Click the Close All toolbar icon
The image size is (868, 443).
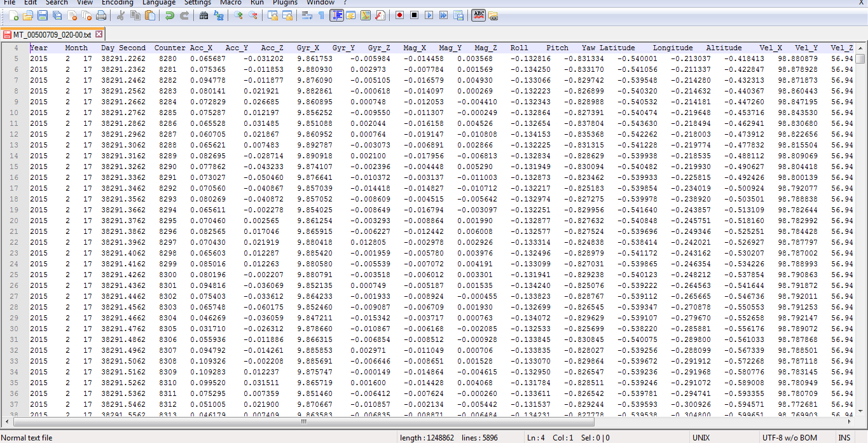pyautogui.click(x=86, y=15)
